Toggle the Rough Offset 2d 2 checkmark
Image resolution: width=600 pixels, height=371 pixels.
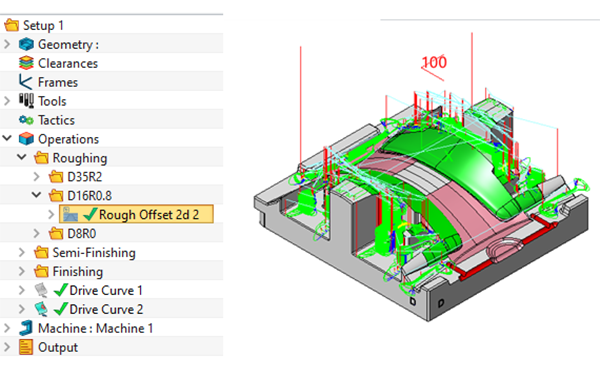[x=90, y=214]
